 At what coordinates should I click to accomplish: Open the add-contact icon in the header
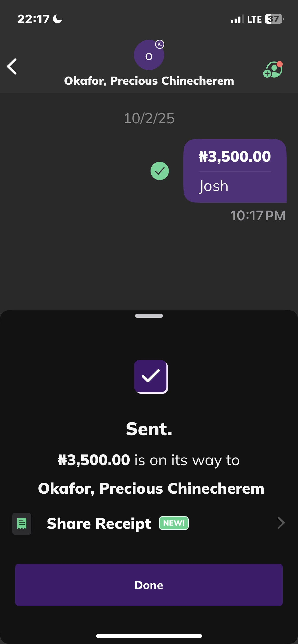point(273,70)
